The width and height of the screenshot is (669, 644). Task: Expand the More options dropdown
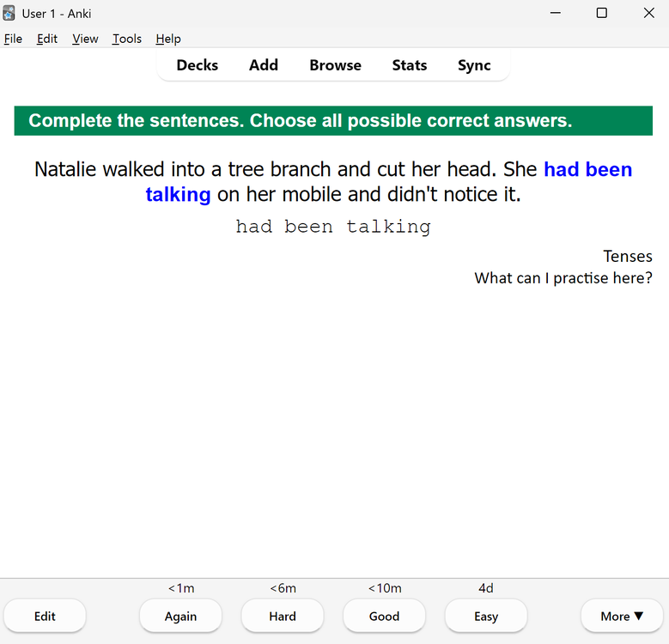(622, 616)
